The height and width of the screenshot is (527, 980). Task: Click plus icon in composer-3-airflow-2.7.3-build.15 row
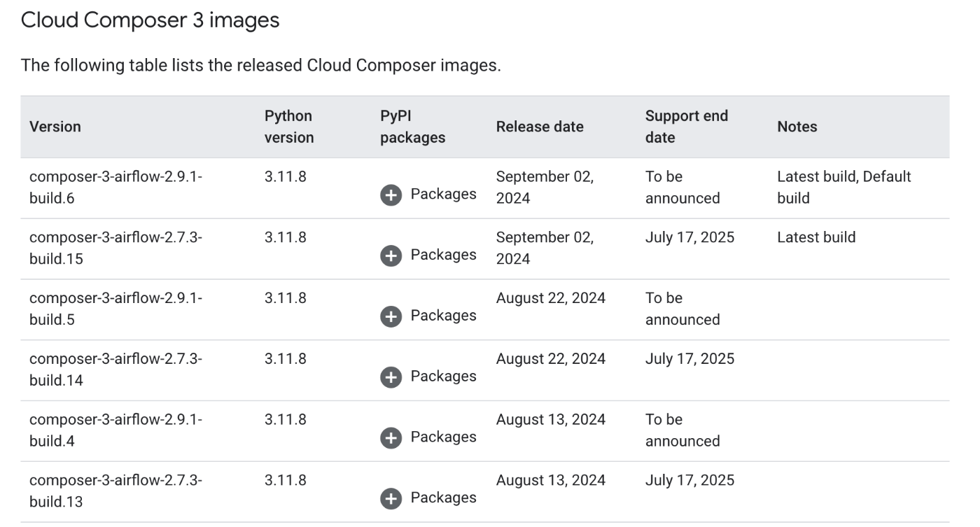point(391,256)
